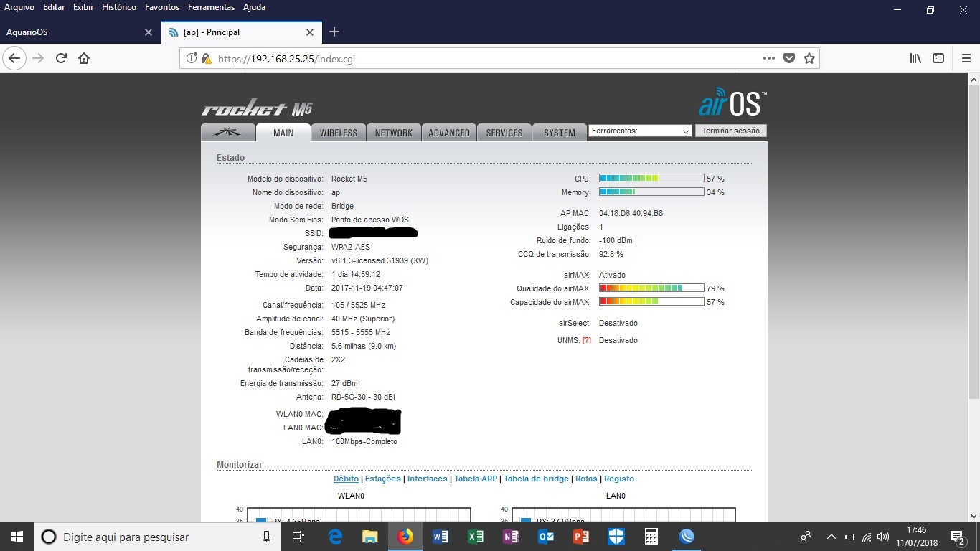Open the Tabela ARP link

click(476, 479)
